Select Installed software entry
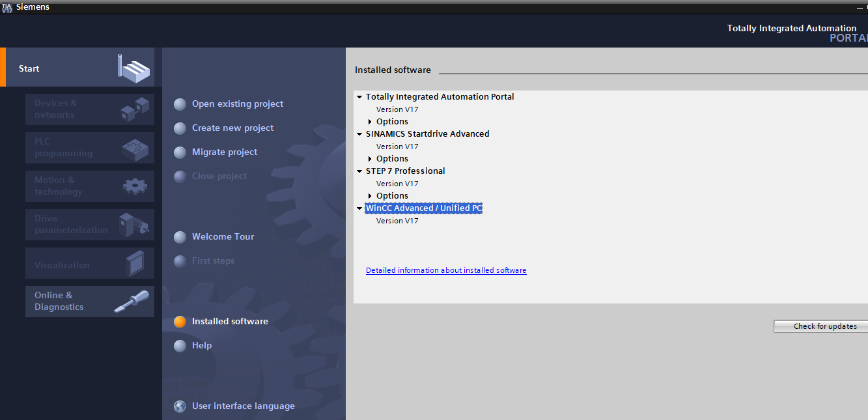This screenshot has height=420, width=868. click(x=230, y=321)
